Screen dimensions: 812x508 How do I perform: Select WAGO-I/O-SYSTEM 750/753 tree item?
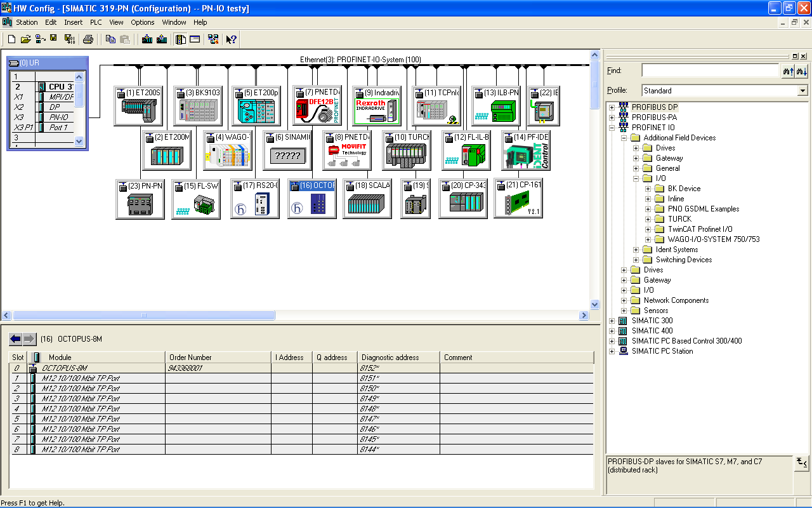pos(714,239)
